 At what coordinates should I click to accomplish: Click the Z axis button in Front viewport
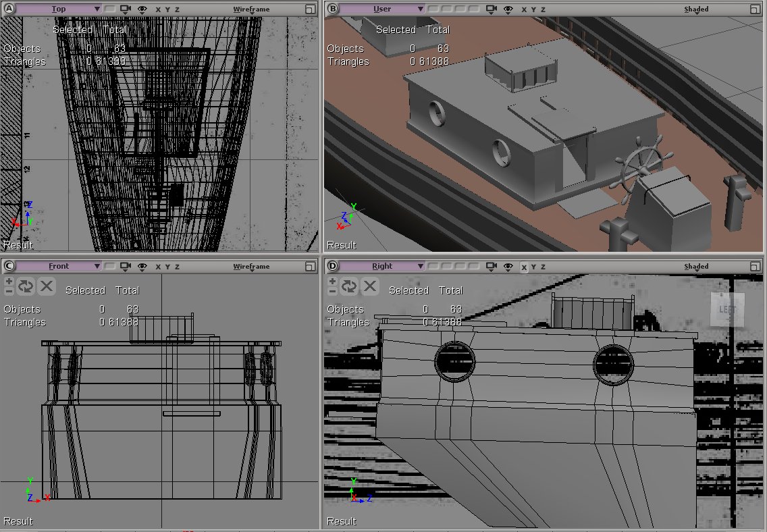pos(177,267)
